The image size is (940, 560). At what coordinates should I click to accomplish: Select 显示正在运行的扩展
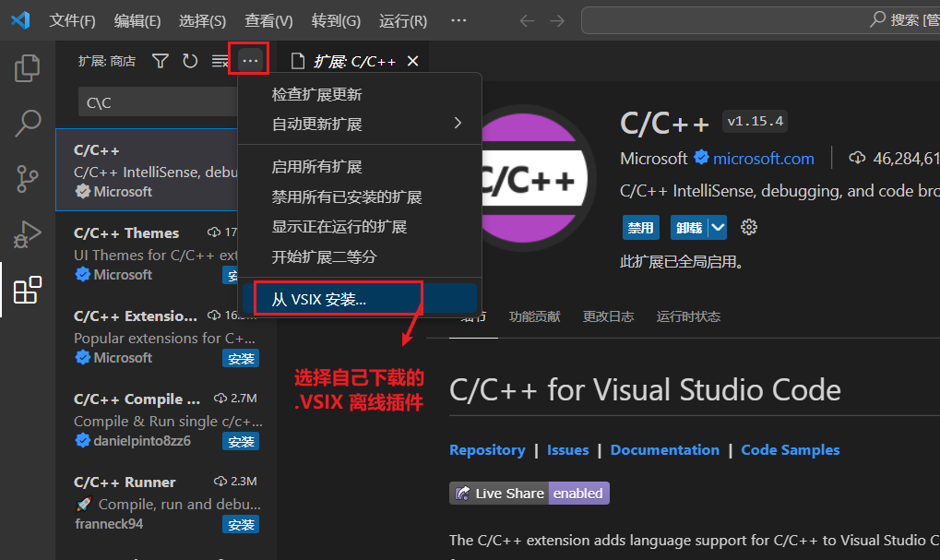click(x=360, y=227)
